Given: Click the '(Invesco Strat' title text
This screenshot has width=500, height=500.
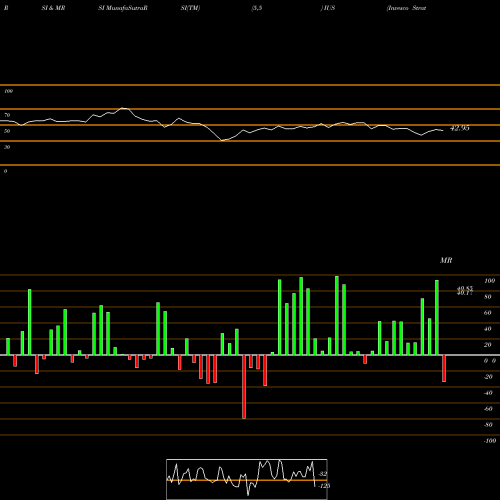Looking at the screenshot, I should [x=406, y=8].
